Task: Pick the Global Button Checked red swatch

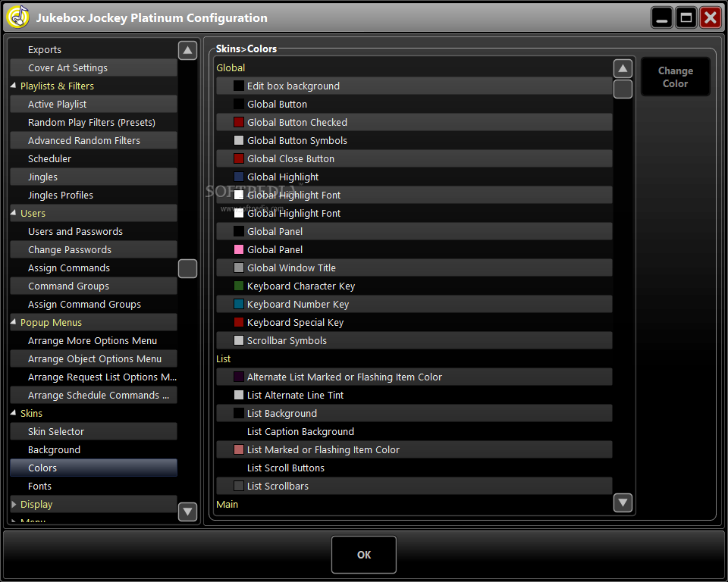Action: coord(239,122)
